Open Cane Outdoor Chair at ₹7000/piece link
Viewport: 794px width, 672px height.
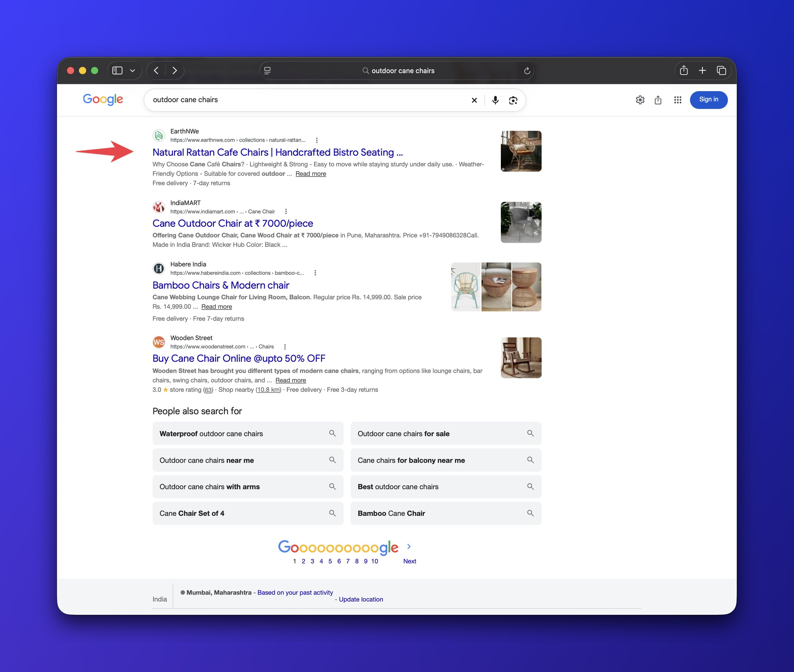(x=233, y=223)
